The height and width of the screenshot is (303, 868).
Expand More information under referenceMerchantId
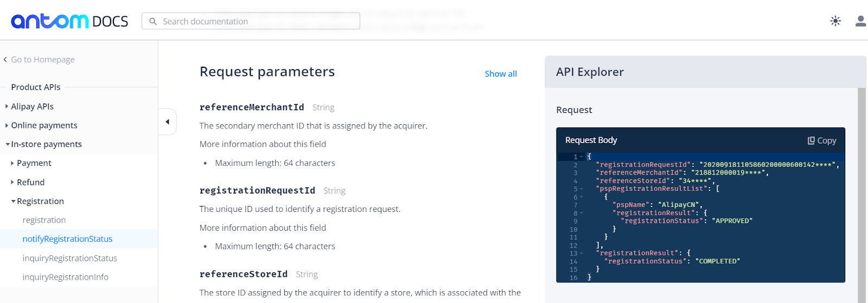tap(263, 144)
